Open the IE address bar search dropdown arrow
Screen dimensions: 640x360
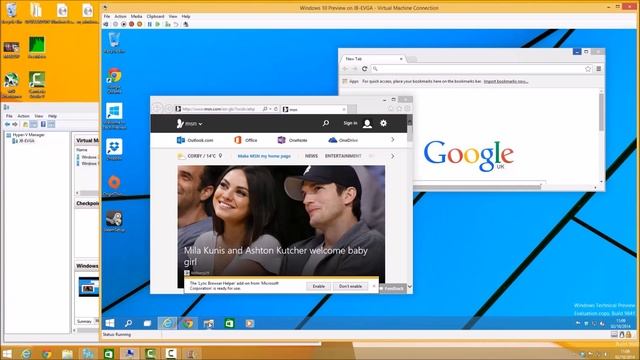point(270,109)
